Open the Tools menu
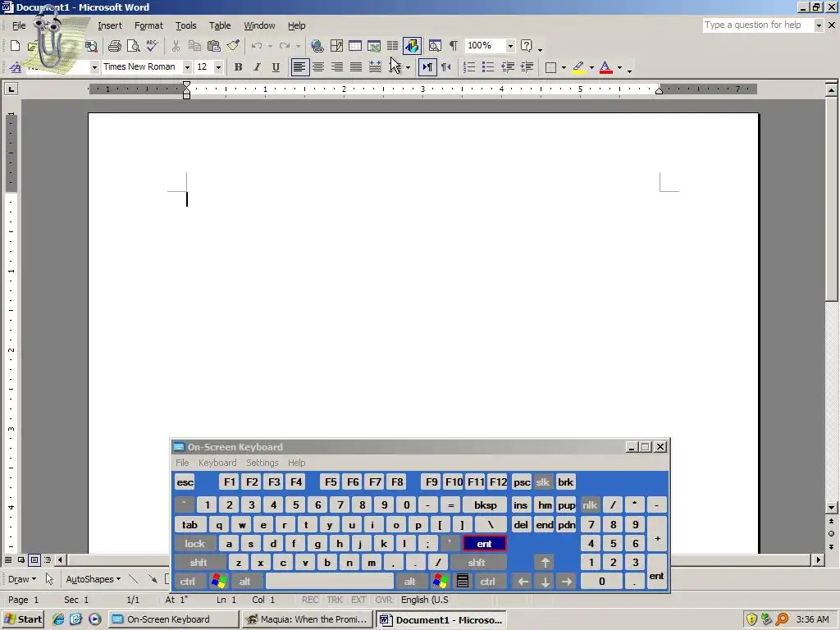 [x=186, y=25]
